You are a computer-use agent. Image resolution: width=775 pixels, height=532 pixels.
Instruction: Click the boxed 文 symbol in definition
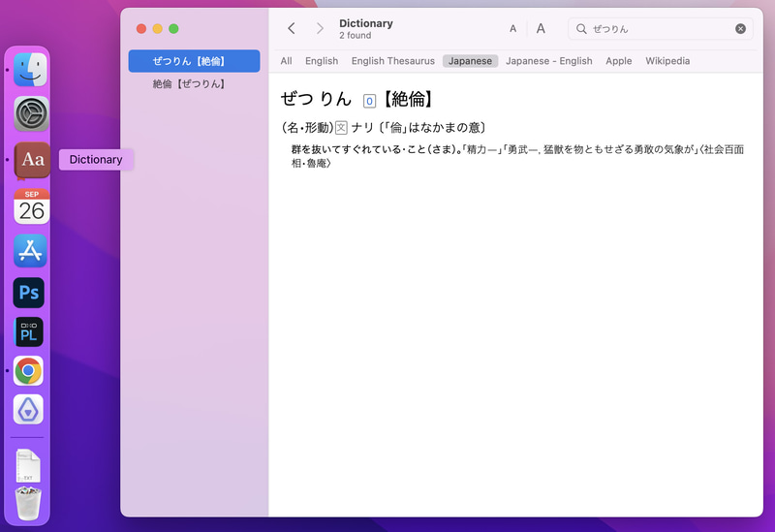(x=341, y=128)
